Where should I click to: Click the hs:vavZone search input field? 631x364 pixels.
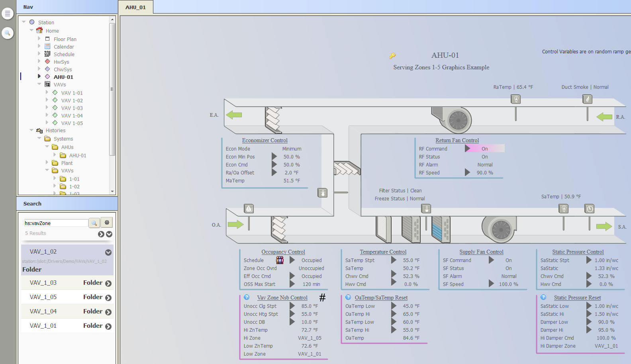[55, 223]
